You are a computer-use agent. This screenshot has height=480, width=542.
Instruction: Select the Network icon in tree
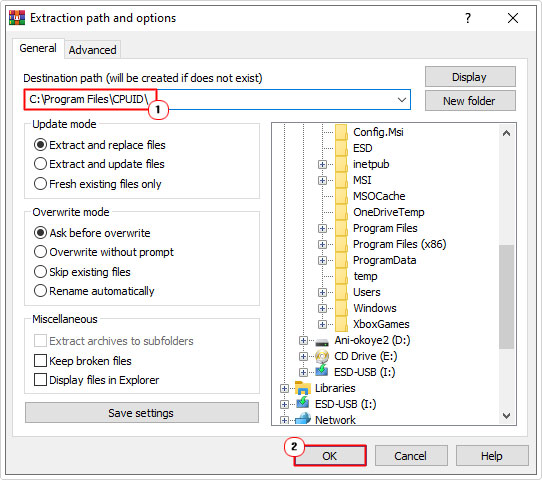tap(303, 419)
